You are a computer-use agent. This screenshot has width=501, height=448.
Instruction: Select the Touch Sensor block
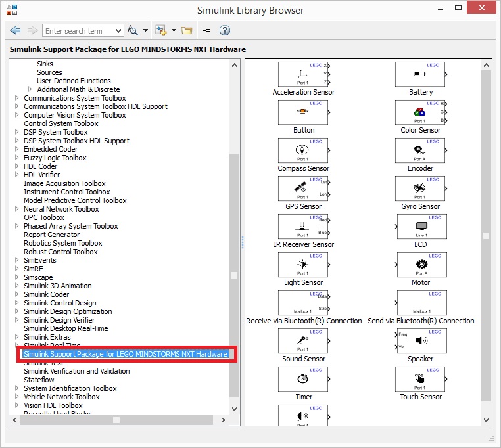[421, 379]
